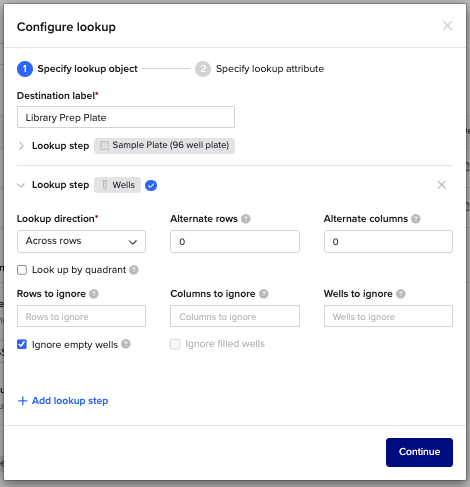Click Add lookup step link
Image resolution: width=470 pixels, height=487 pixels.
(x=63, y=401)
